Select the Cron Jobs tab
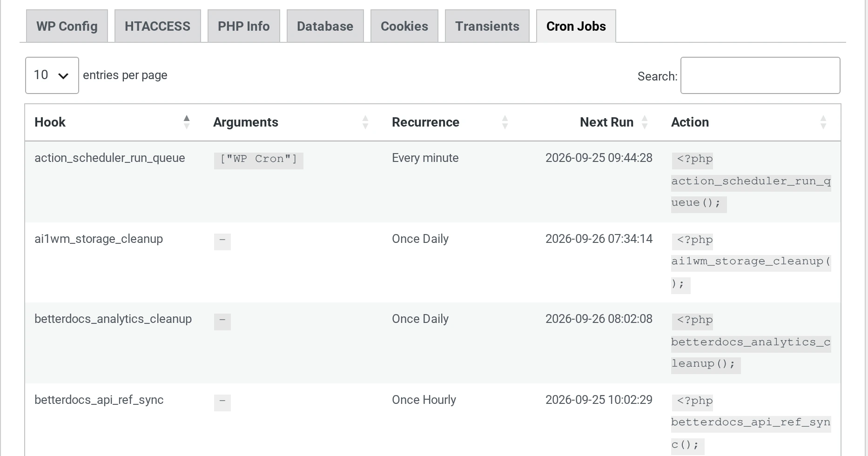This screenshot has height=456, width=868. (x=576, y=26)
